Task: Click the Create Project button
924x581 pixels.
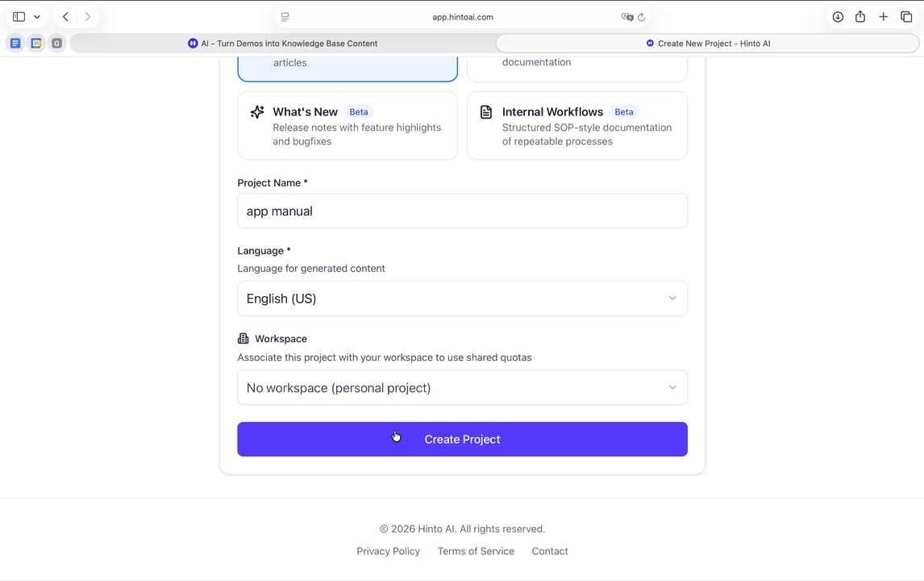Action: click(x=462, y=440)
